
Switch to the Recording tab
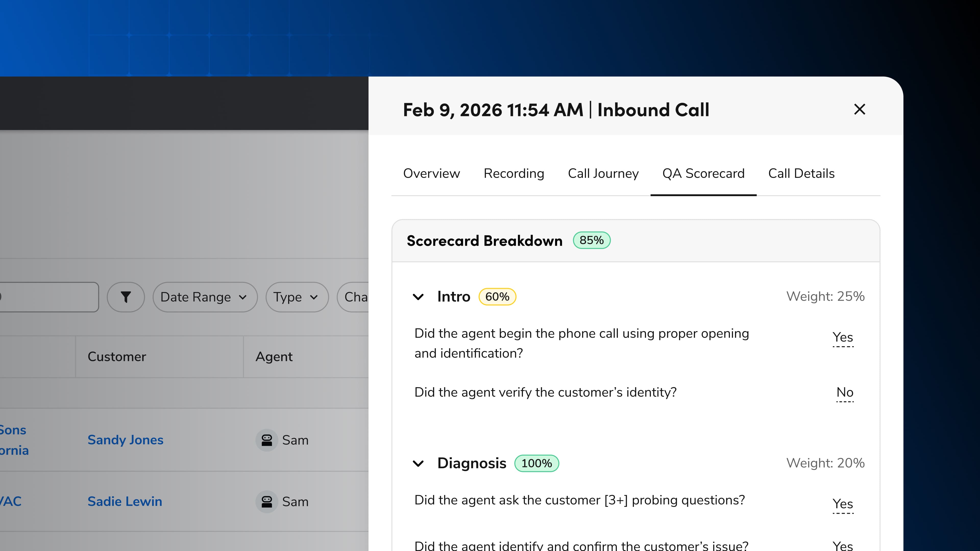(513, 173)
